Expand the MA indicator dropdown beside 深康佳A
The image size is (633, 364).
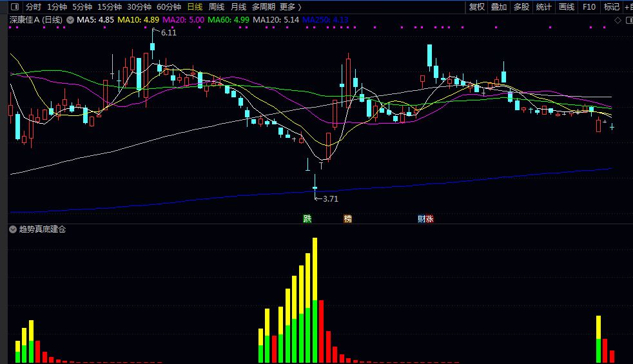70,20
